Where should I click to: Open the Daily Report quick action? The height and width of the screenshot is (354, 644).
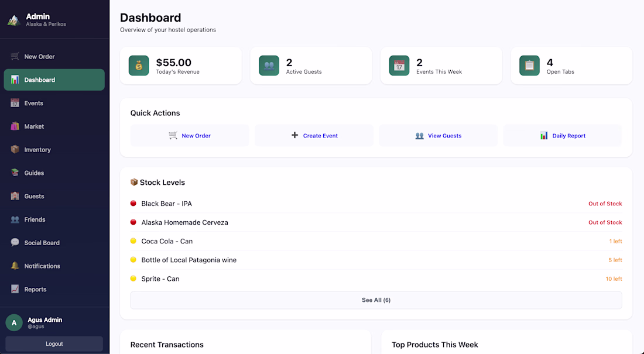563,136
